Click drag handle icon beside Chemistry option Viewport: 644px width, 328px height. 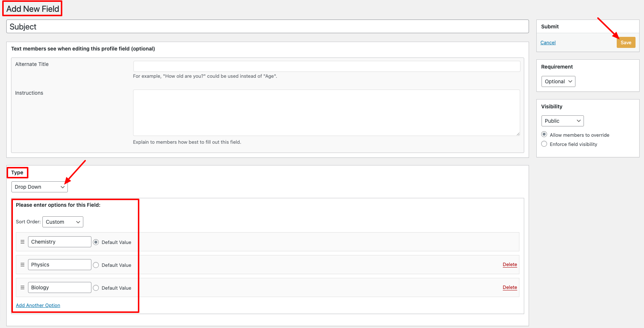point(22,242)
